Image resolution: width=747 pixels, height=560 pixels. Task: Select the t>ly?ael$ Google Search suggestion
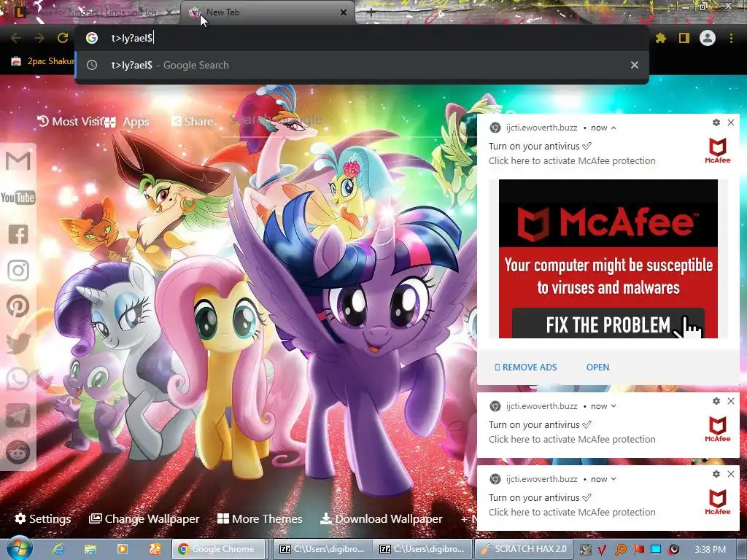coord(362,65)
